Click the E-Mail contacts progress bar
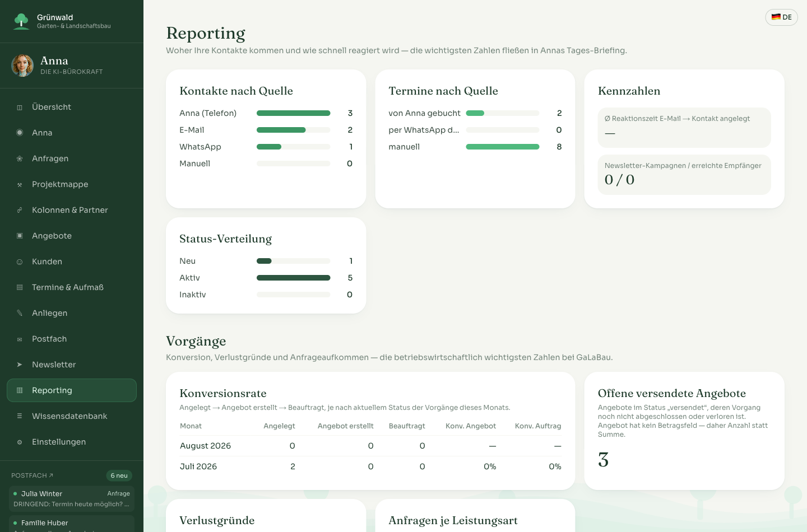This screenshot has width=807, height=532. 294,130
